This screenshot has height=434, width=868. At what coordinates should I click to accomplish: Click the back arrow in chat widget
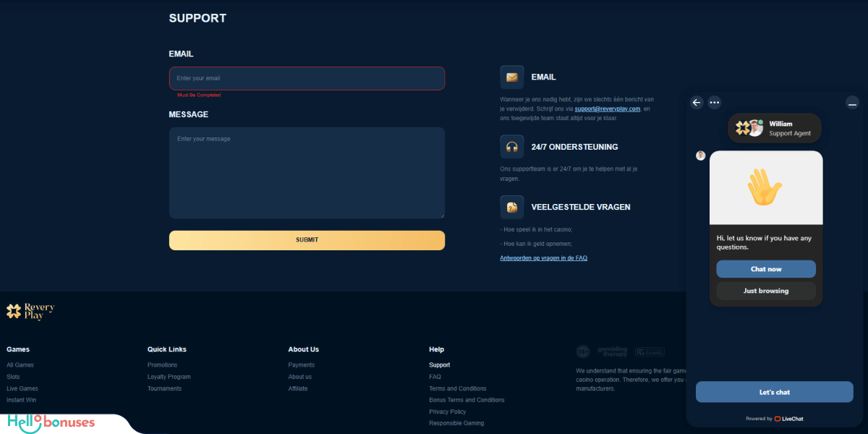[697, 103]
